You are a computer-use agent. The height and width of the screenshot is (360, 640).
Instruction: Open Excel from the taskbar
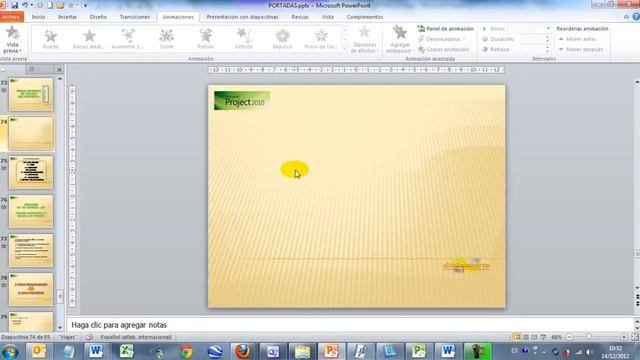(x=127, y=351)
